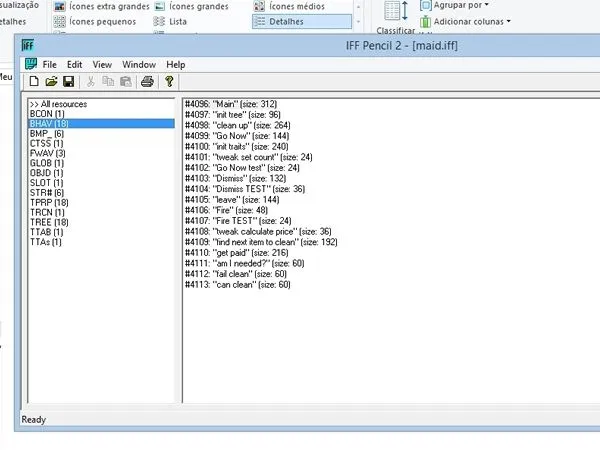The width and height of the screenshot is (600, 450).
Task: Select Ícones médios view in Explorer
Action: 289,6
